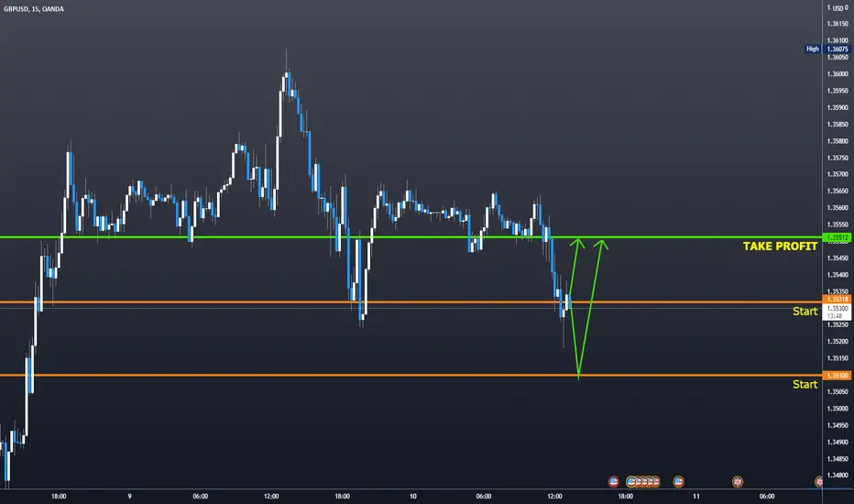Select the Start label under the 1.35318 line
Screen dimensions: 854x504
[805, 312]
